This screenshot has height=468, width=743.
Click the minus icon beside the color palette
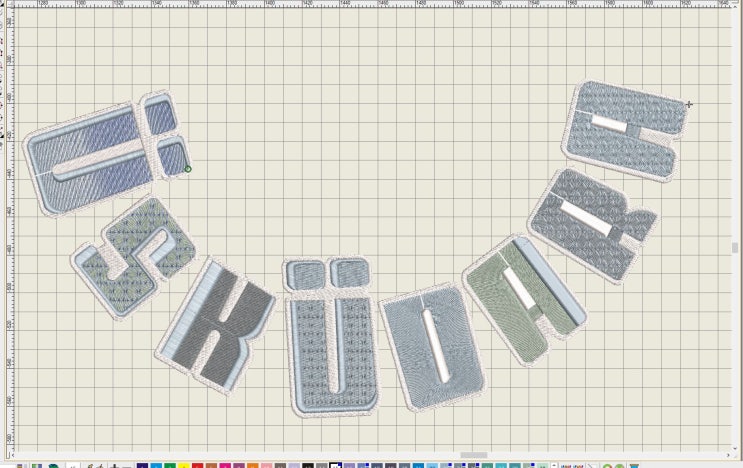(x=127, y=467)
